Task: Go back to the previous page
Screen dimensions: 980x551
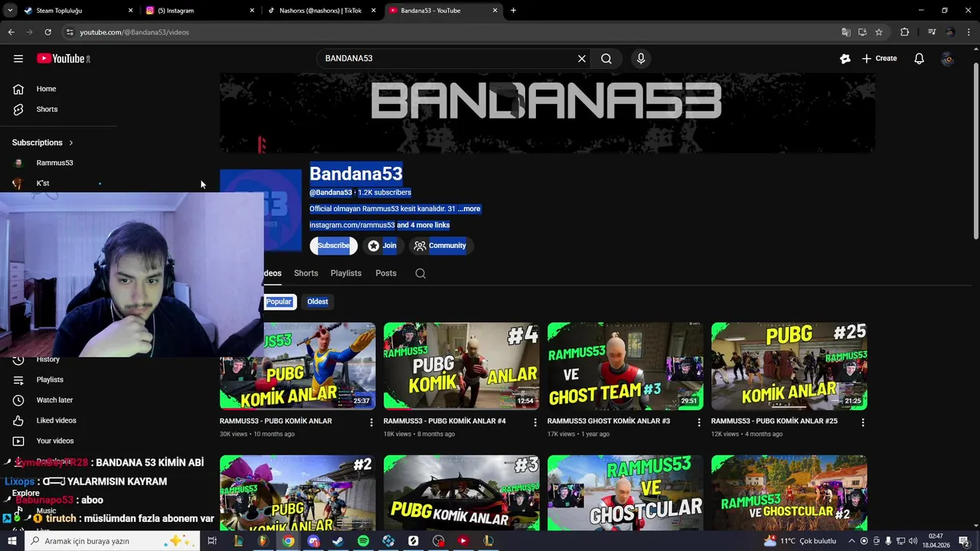Action: click(x=11, y=32)
